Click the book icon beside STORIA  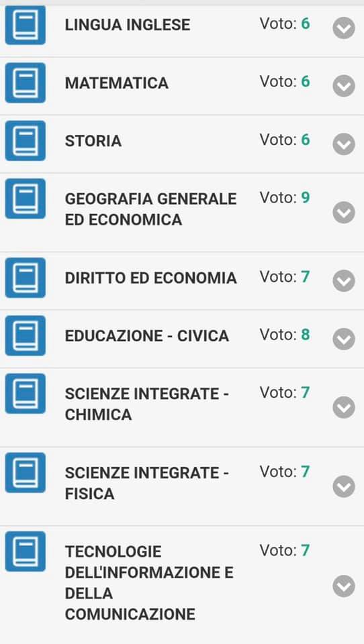[x=25, y=140]
